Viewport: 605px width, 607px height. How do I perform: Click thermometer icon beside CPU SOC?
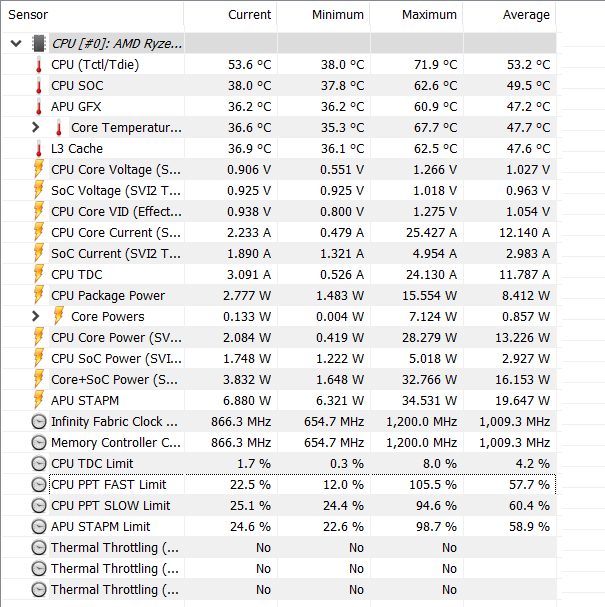pos(39,86)
